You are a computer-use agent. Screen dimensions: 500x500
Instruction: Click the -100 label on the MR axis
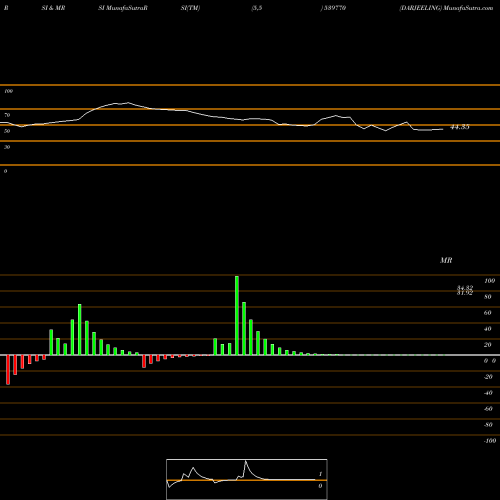click(x=490, y=441)
